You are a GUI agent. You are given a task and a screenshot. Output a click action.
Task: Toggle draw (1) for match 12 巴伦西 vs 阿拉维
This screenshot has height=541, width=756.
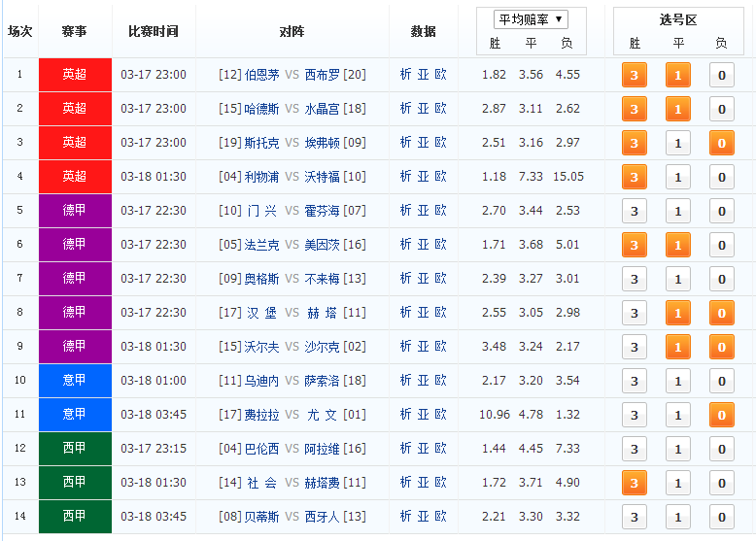(x=678, y=449)
